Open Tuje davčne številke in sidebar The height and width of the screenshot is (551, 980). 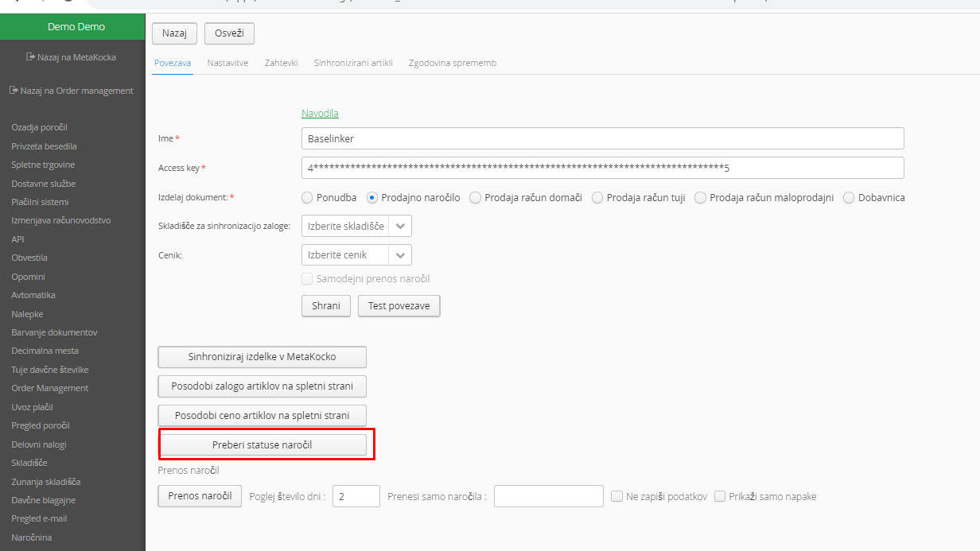(50, 370)
